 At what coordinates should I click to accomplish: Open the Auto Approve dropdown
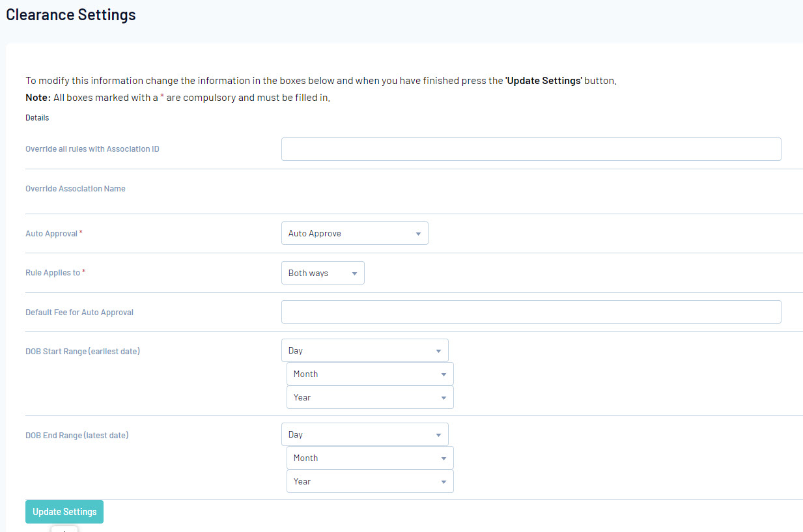[x=354, y=234]
